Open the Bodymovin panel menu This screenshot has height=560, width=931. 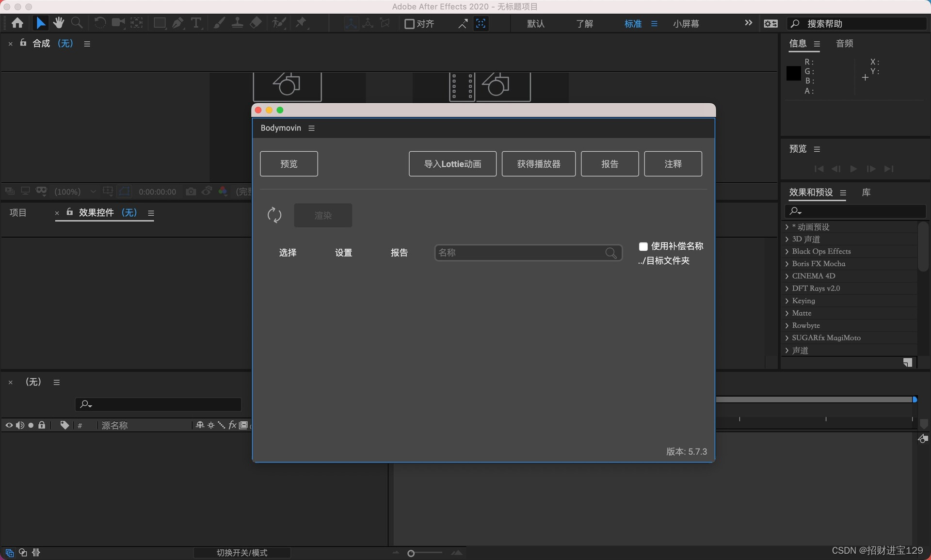(x=311, y=128)
